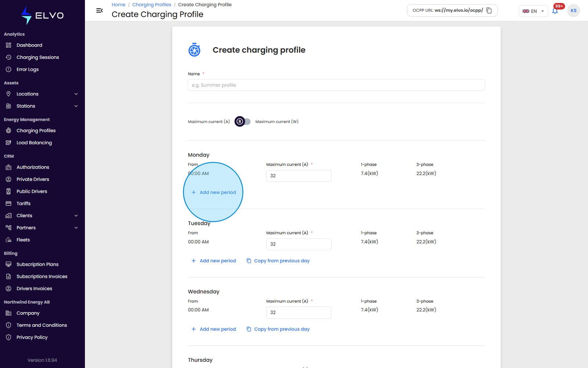Add new period for Tuesday
The image size is (588, 368).
[x=214, y=261]
